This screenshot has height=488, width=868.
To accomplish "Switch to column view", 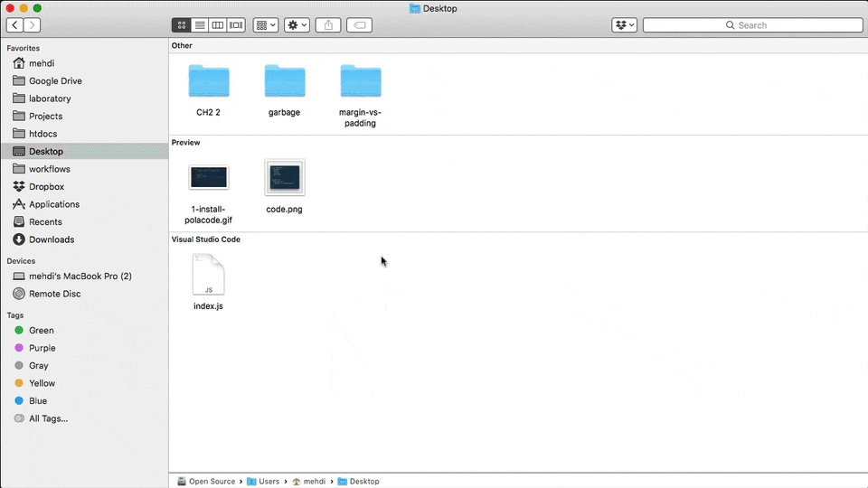I will [x=218, y=25].
